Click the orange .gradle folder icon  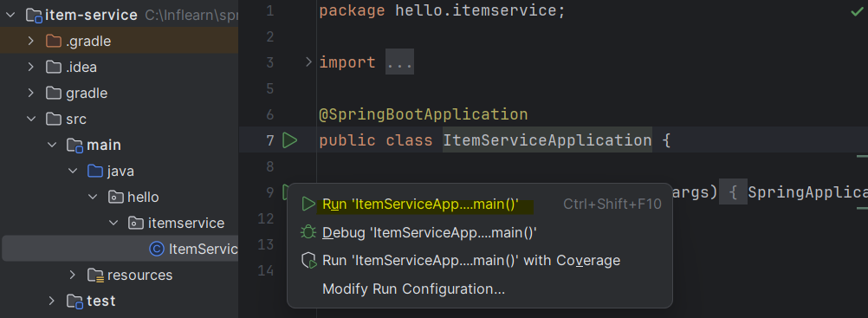pyautogui.click(x=54, y=41)
